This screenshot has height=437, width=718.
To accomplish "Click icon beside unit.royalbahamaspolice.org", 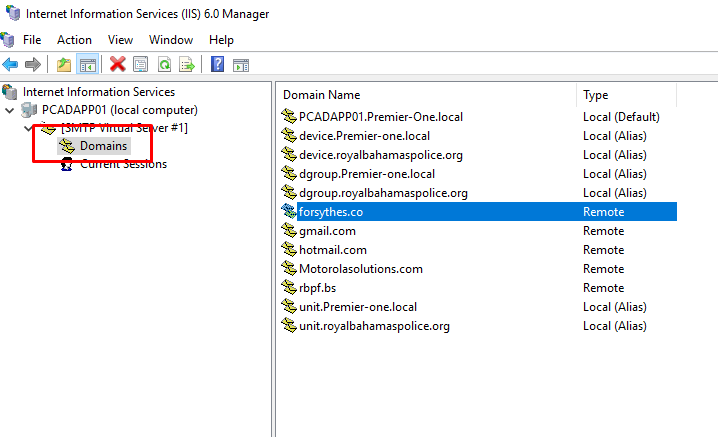I will [289, 326].
